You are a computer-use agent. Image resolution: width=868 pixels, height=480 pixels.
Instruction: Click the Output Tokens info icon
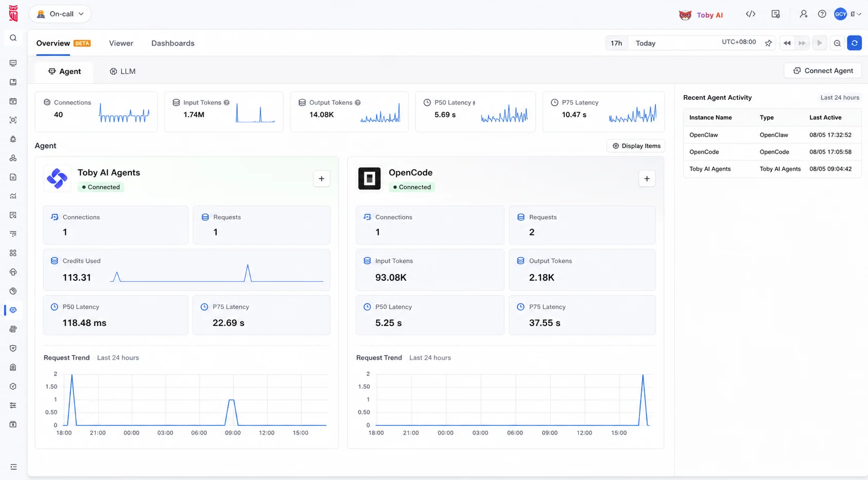tap(358, 103)
